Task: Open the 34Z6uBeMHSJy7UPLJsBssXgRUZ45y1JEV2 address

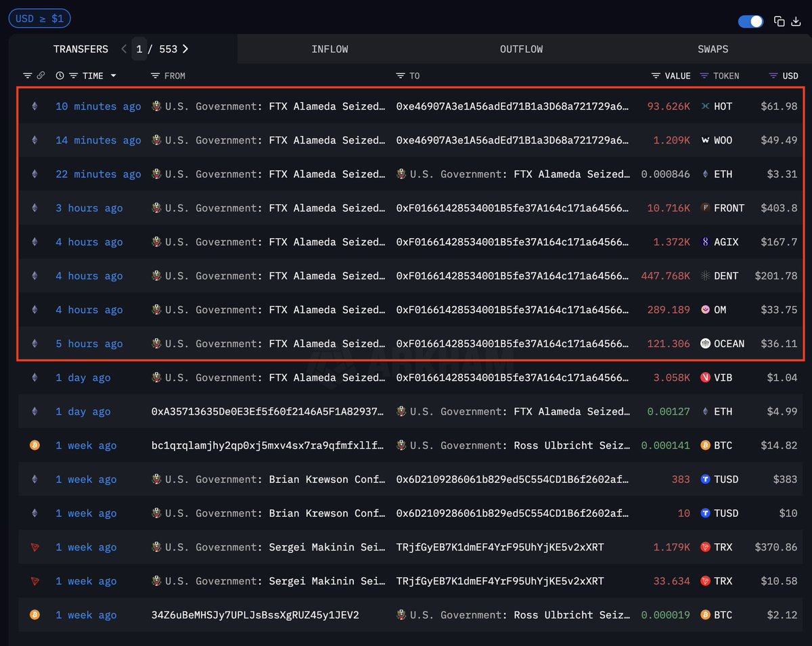Action: [x=255, y=615]
